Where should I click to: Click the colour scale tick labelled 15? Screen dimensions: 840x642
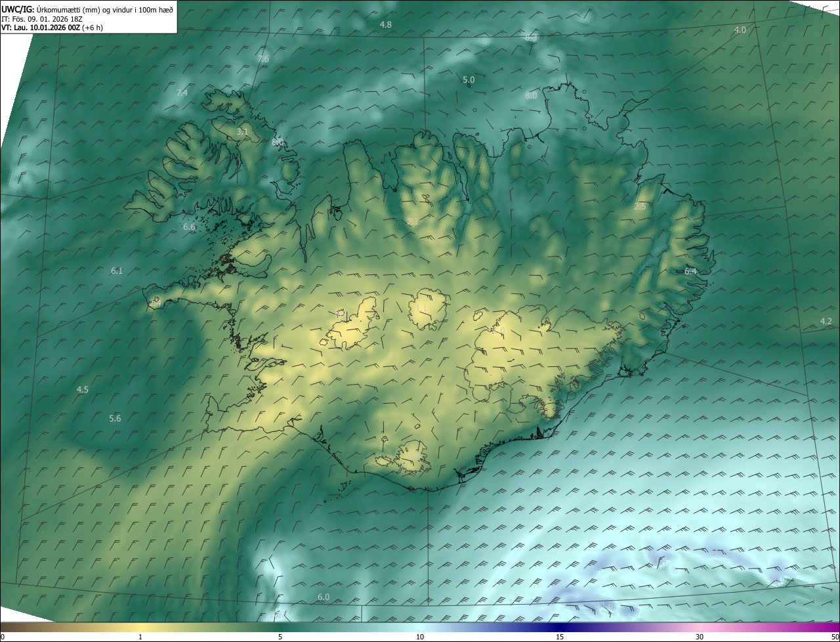tap(560, 637)
